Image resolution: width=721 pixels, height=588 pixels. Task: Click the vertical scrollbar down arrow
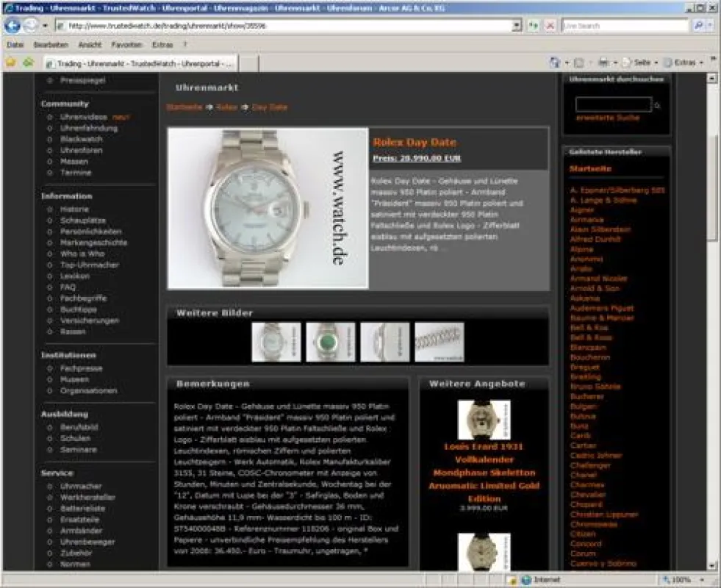[712, 565]
